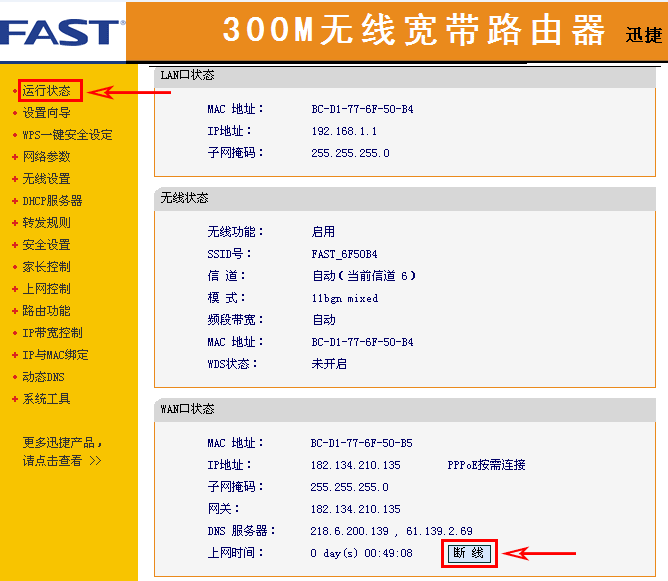Expand 路由功能 sidebar section

pyautogui.click(x=47, y=311)
